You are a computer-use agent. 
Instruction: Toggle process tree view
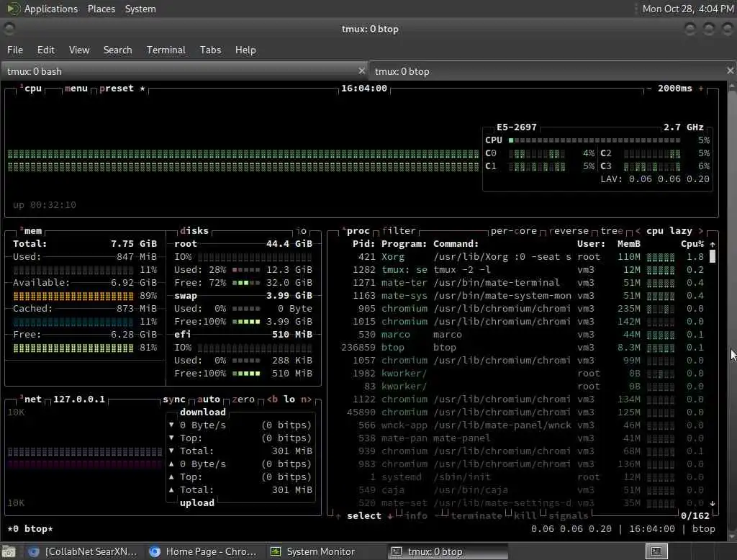tap(612, 231)
